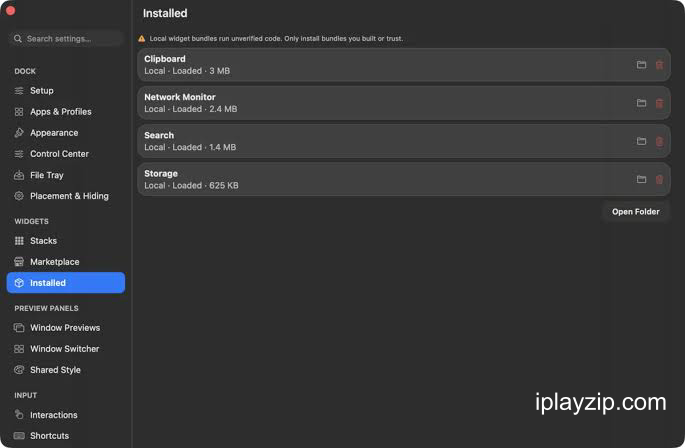685x448 pixels.
Task: Click 'Local · Loaded · 1.4 MB' text
Action: (190, 147)
